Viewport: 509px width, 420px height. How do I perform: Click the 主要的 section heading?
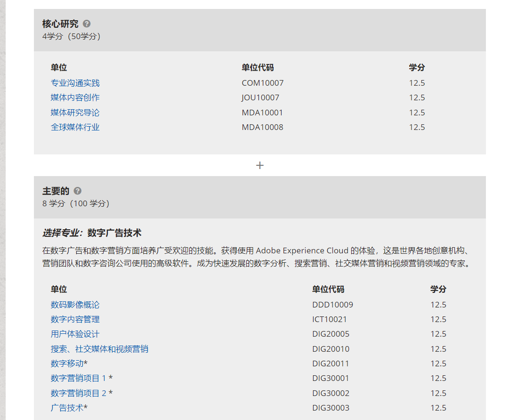point(56,191)
